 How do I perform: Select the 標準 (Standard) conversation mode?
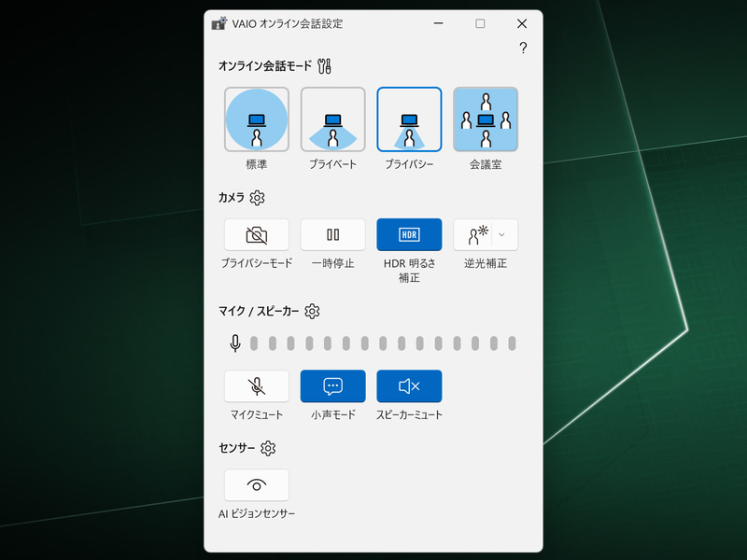256,119
